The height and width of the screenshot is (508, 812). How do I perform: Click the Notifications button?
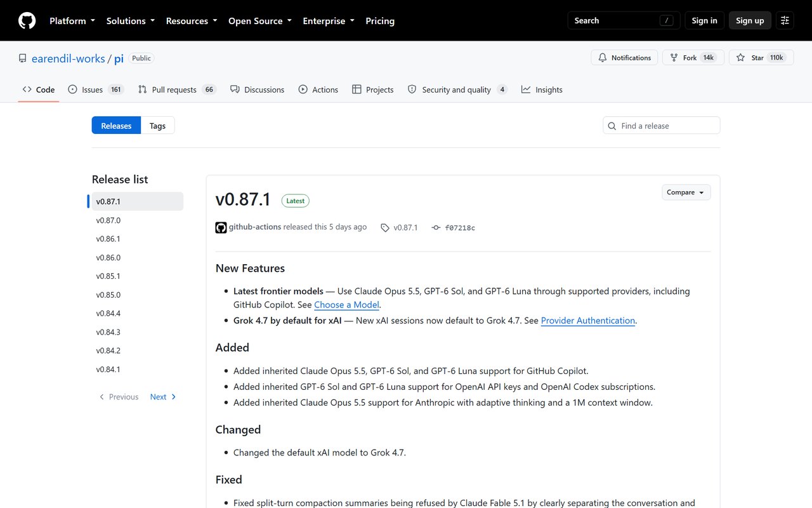click(x=625, y=58)
